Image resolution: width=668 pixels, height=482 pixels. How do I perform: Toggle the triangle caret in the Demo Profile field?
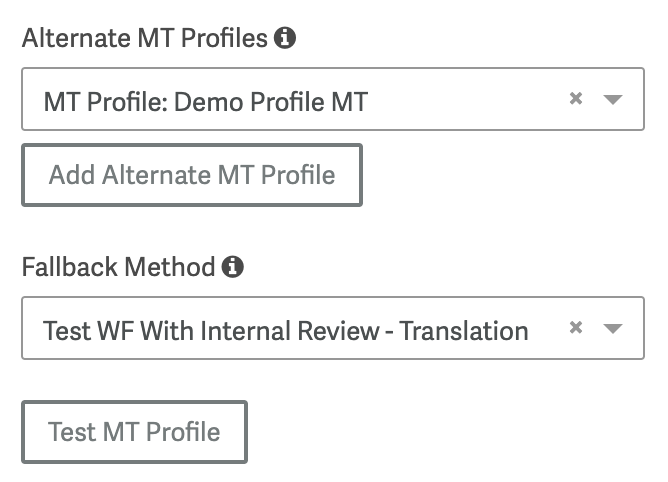click(x=613, y=99)
